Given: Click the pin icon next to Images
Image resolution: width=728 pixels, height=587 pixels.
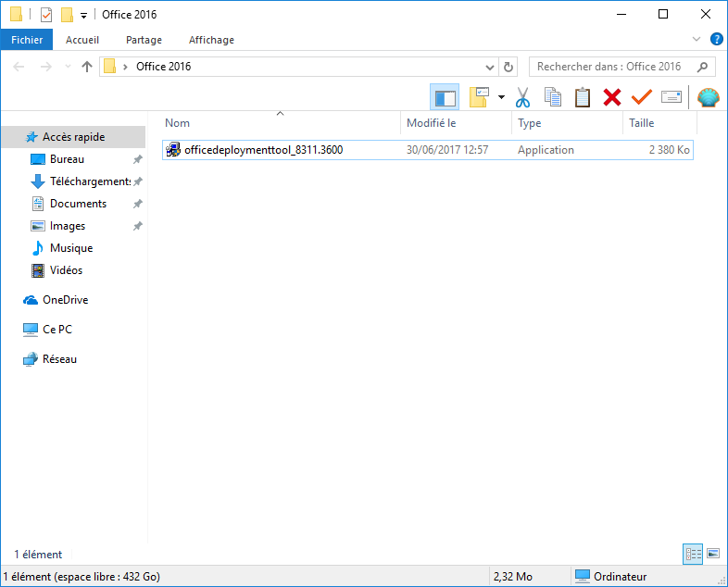Looking at the screenshot, I should [137, 227].
